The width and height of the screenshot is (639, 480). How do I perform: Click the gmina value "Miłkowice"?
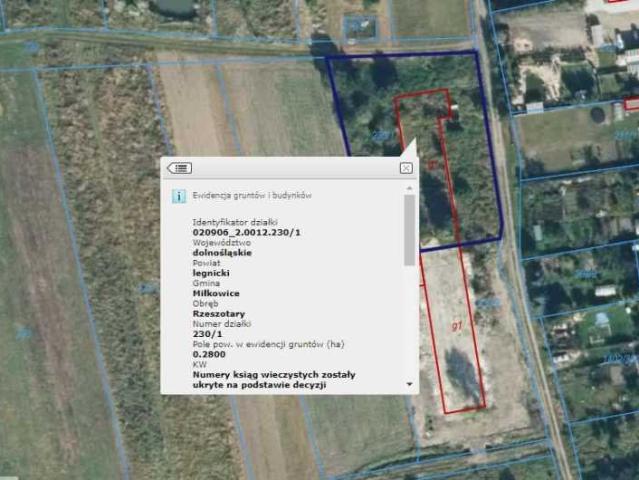point(217,293)
